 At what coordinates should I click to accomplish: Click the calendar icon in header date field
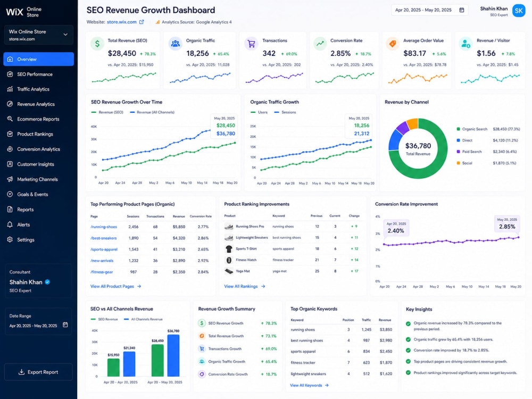coord(462,10)
